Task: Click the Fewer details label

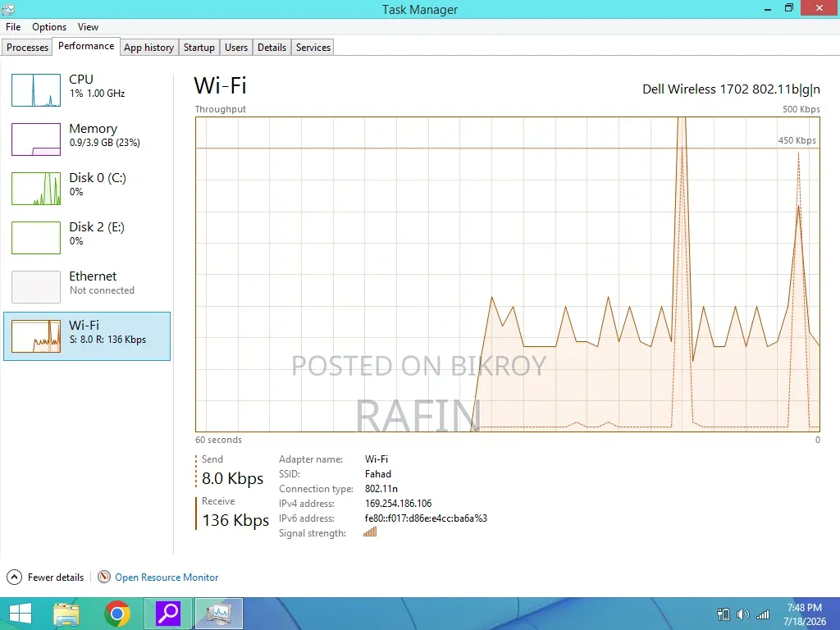Action: pos(56,577)
